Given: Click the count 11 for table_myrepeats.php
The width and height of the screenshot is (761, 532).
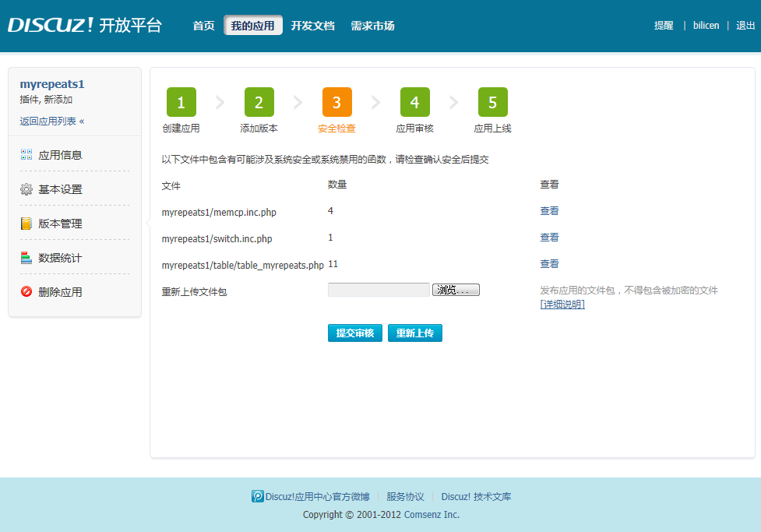Looking at the screenshot, I should tap(333, 264).
